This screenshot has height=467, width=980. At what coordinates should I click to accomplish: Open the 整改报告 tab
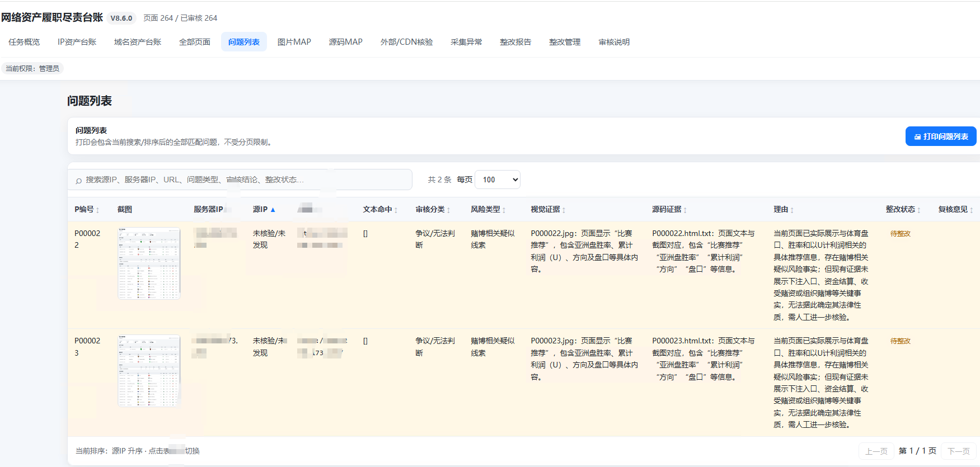515,42
